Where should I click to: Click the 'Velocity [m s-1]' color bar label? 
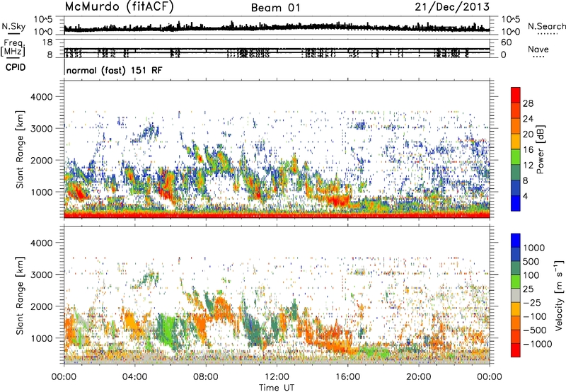tap(559, 295)
